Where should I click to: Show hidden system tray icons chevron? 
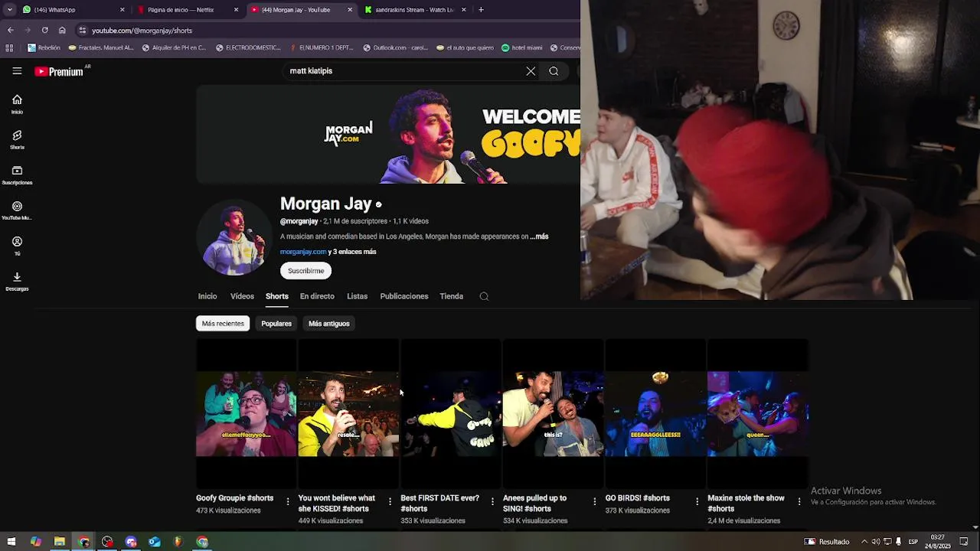pyautogui.click(x=864, y=542)
